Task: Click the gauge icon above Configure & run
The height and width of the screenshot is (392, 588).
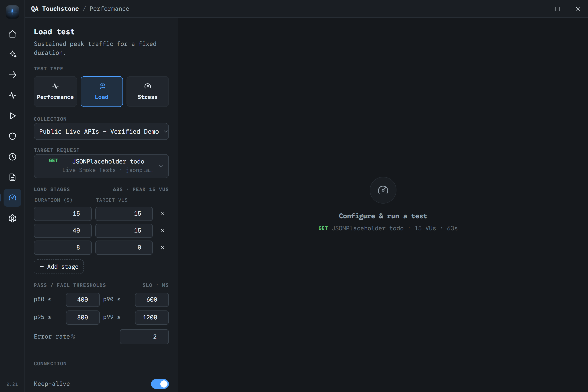Action: click(383, 190)
